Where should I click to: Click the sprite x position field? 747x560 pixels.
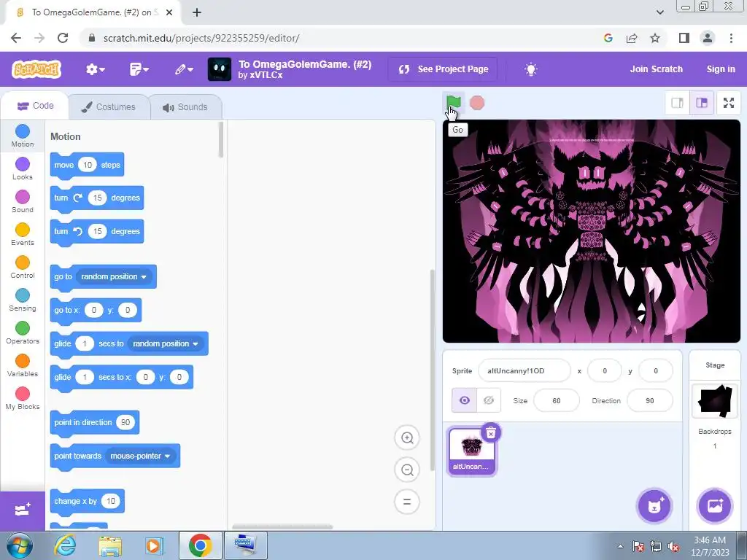(605, 370)
